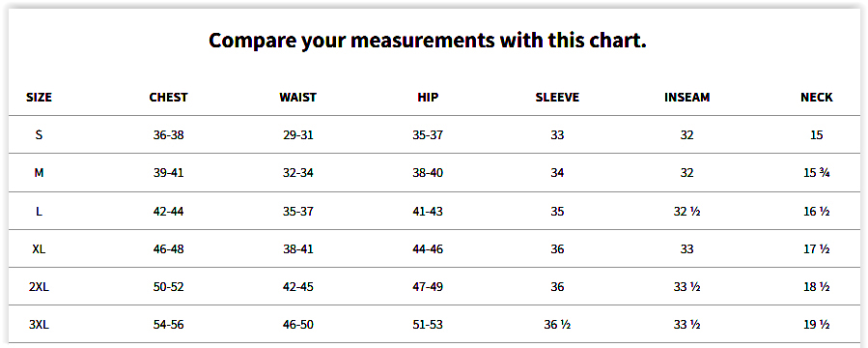Click hip value 51-53 in 3XL row
The width and height of the screenshot is (868, 348).
[x=428, y=325]
